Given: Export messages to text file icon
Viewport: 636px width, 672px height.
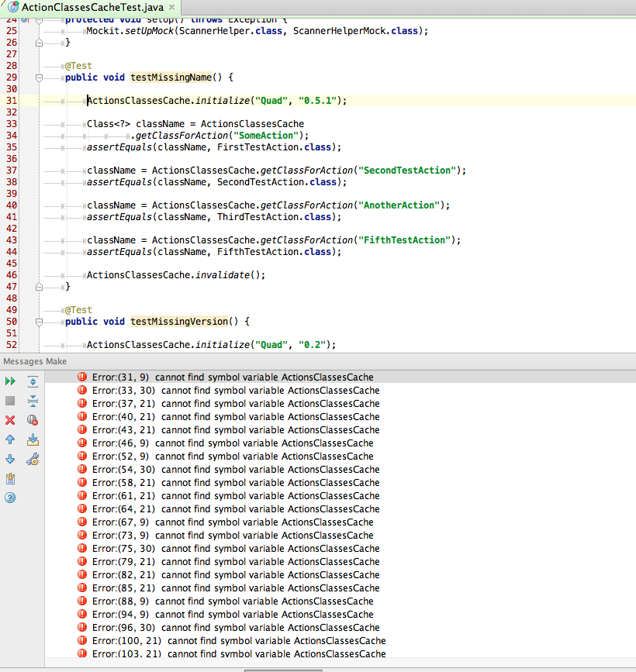Looking at the screenshot, I should (x=10, y=479).
